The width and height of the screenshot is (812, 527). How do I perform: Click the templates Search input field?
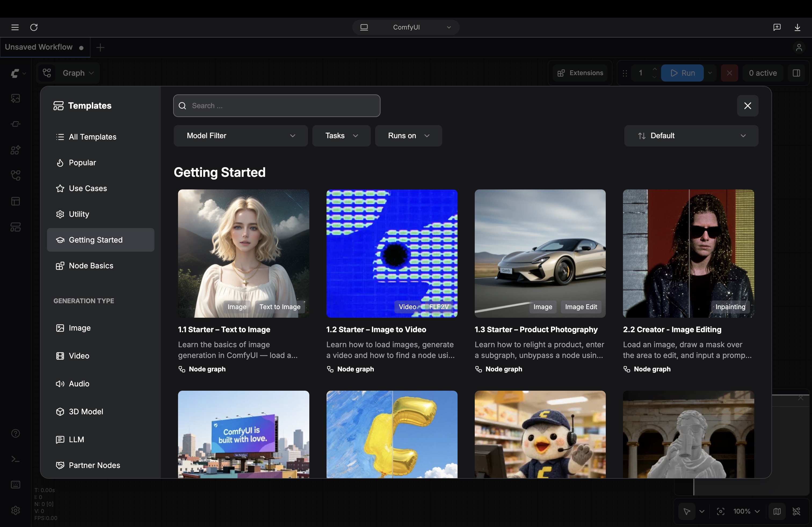(277, 106)
